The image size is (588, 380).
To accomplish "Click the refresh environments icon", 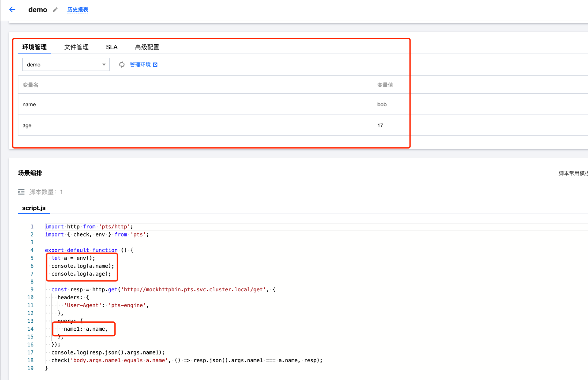I will point(122,65).
